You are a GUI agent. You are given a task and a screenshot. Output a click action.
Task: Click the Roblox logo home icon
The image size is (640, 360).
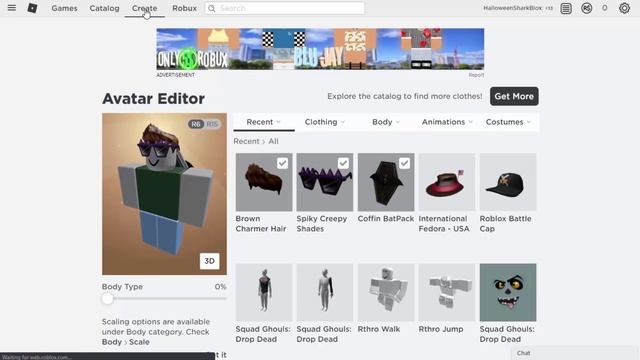click(x=32, y=8)
